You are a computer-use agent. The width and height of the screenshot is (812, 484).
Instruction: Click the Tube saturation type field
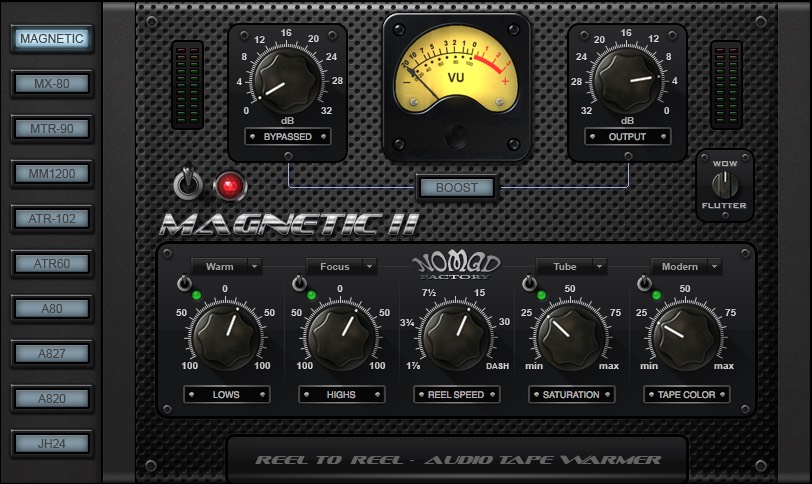pyautogui.click(x=564, y=267)
